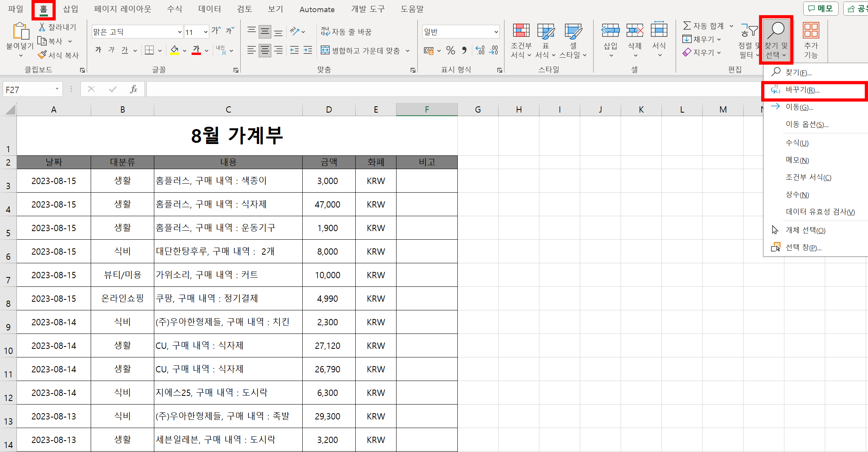Open Format as Table (표 서식)

546,40
